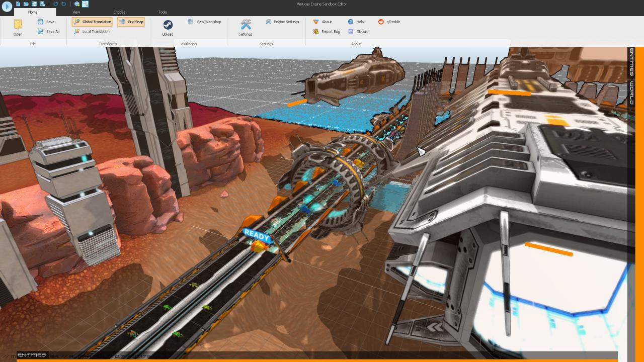The height and width of the screenshot is (362, 644).
Task: Open Settings with the wrench icon
Action: click(x=245, y=25)
